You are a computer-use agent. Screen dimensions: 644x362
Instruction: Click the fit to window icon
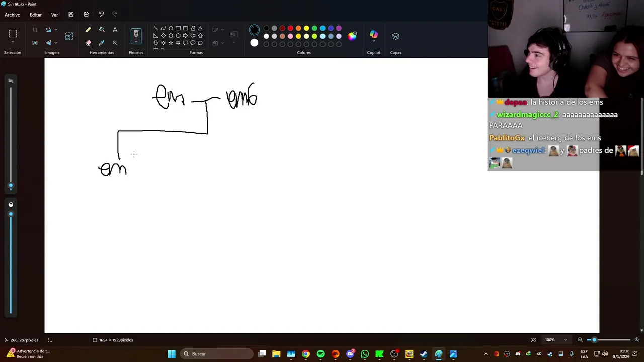pyautogui.click(x=533, y=340)
